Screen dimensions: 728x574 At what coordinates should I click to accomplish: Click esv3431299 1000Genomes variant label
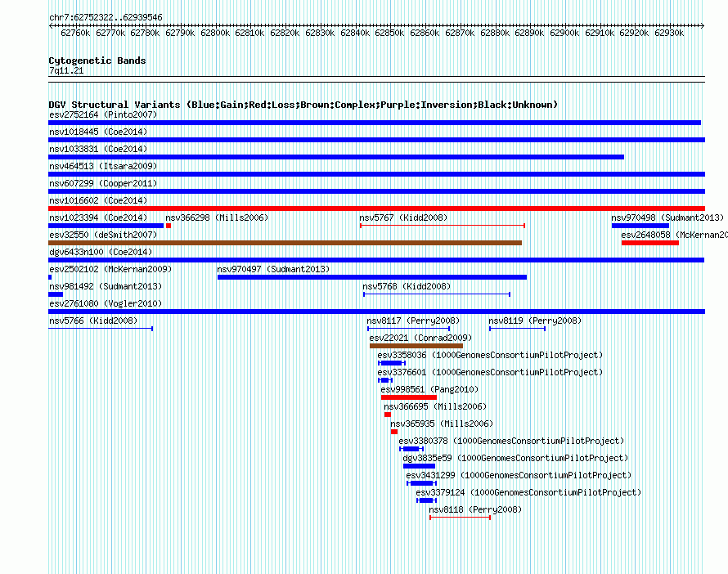[519, 475]
